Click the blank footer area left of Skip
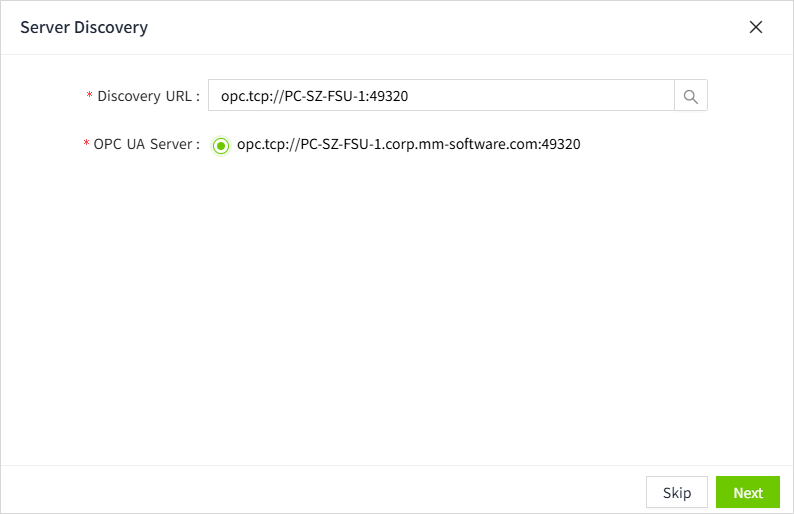Screen dimensions: 794x514 click(x=320, y=491)
